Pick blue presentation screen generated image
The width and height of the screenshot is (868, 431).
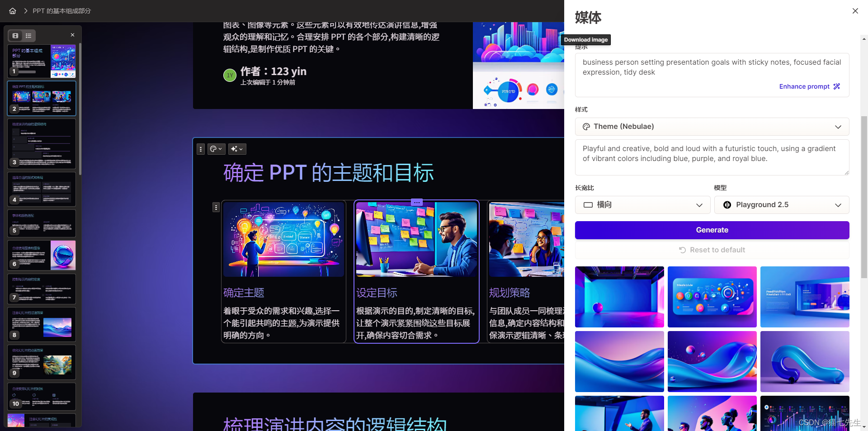[805, 297]
